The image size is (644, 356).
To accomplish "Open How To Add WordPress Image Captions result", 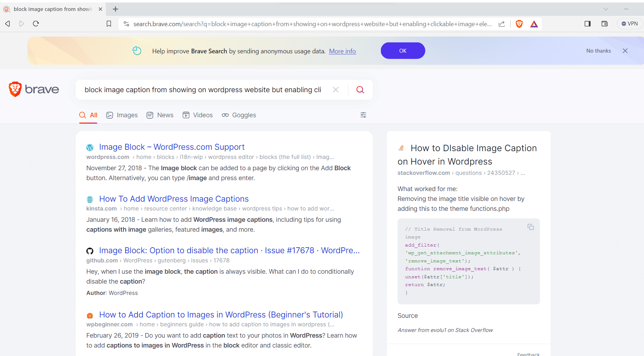I will (x=174, y=199).
